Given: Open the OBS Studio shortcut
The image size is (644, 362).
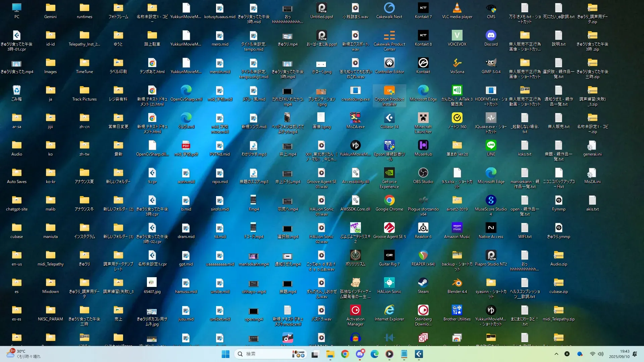Looking at the screenshot, I should [x=423, y=173].
